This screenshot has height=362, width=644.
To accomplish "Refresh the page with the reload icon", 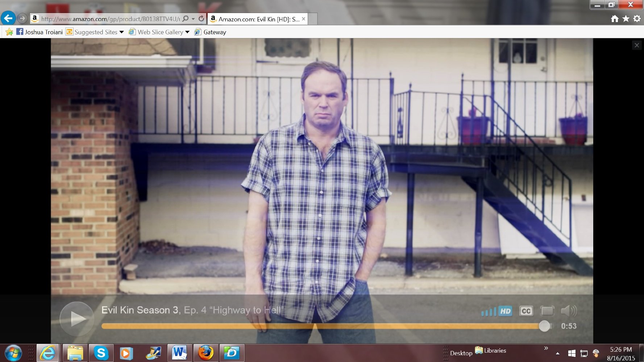I will pos(201,18).
